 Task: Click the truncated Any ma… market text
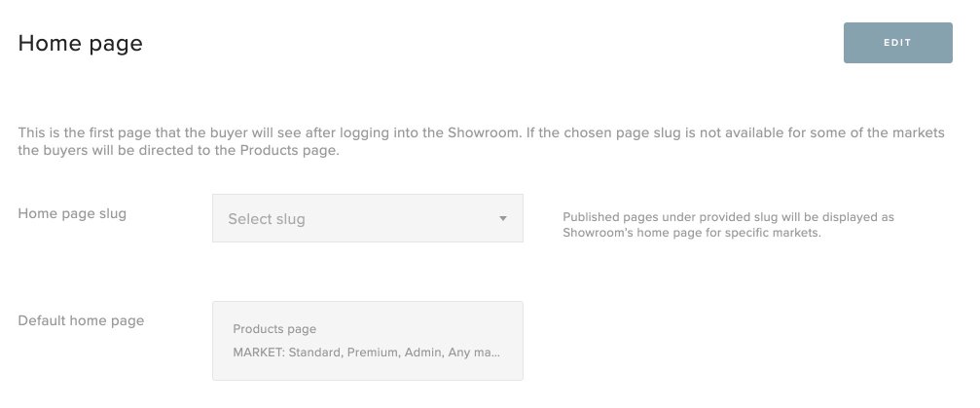474,352
